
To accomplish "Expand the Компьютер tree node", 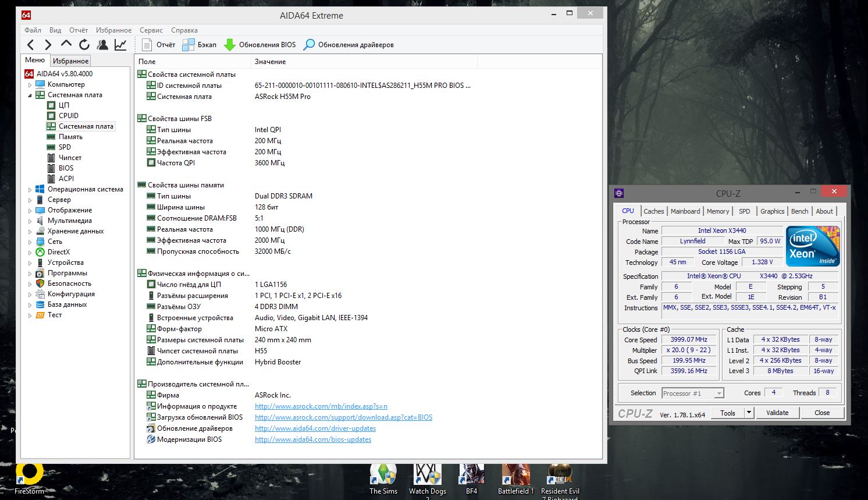I will [30, 85].
